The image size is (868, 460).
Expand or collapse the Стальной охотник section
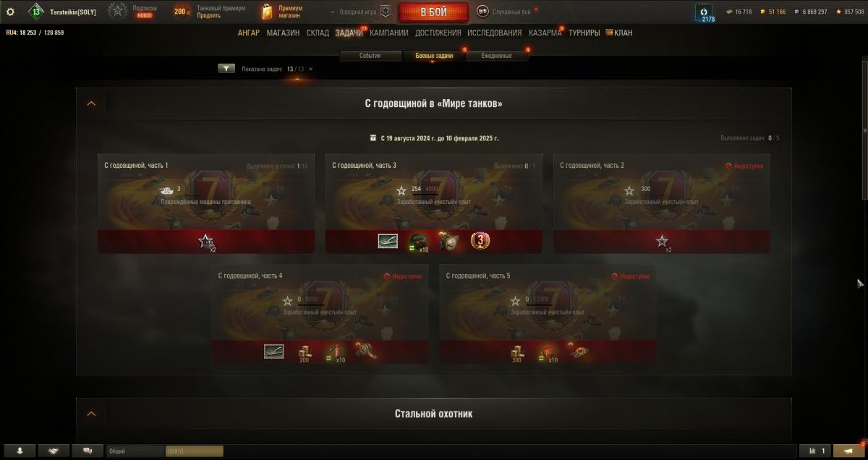click(91, 414)
